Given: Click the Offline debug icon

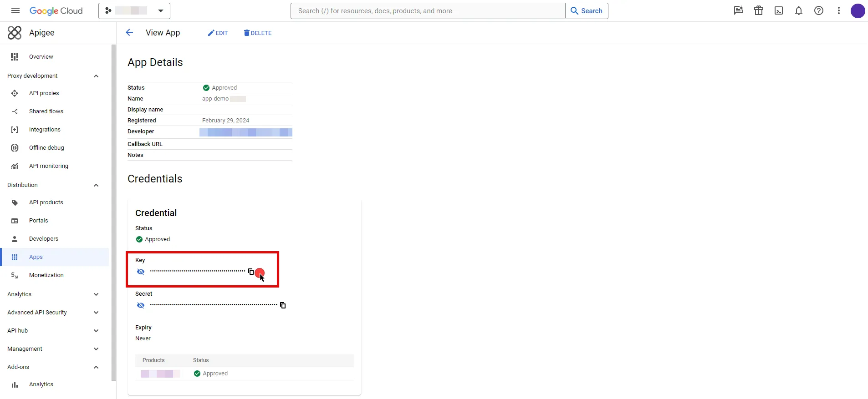Looking at the screenshot, I should point(15,148).
